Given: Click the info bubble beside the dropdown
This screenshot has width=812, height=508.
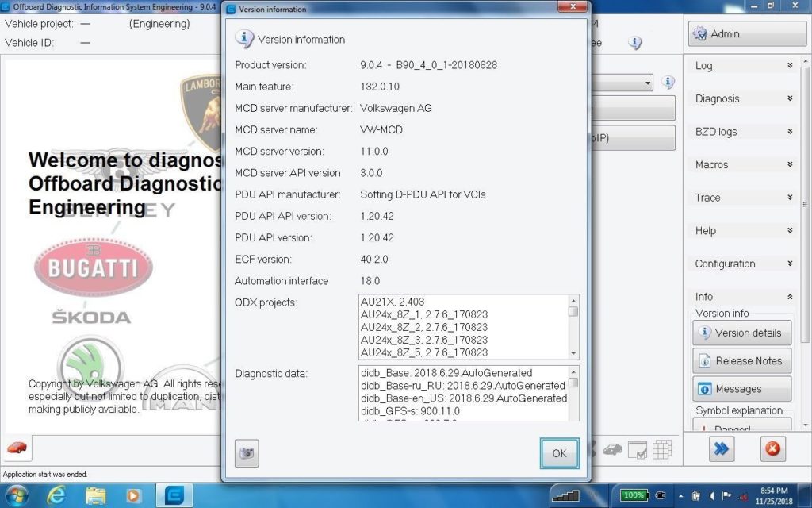Looking at the screenshot, I should (x=668, y=82).
